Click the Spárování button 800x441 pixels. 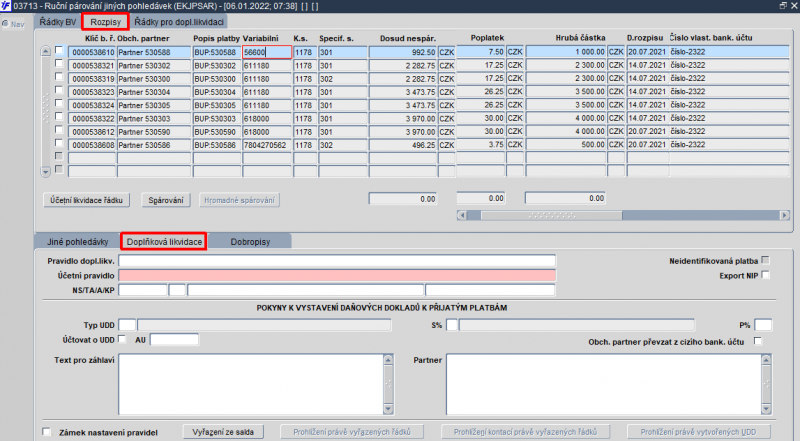166,200
